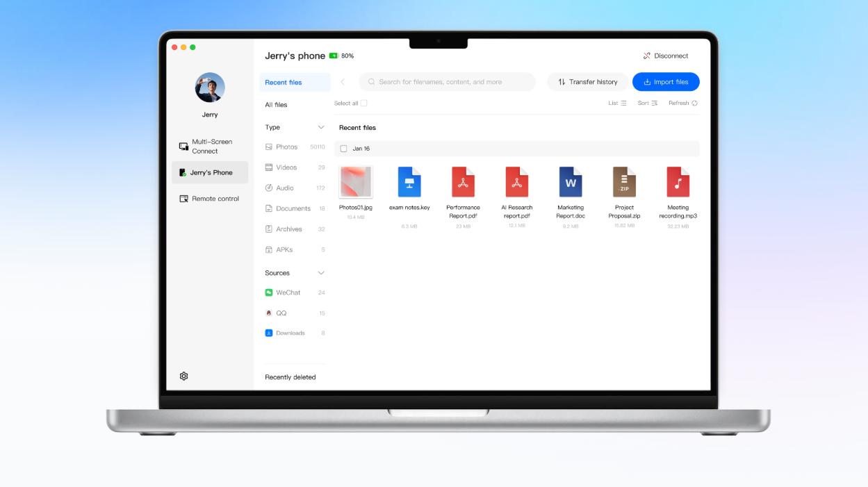
Task: Check the Jan 16 group checkbox
Action: pos(343,149)
